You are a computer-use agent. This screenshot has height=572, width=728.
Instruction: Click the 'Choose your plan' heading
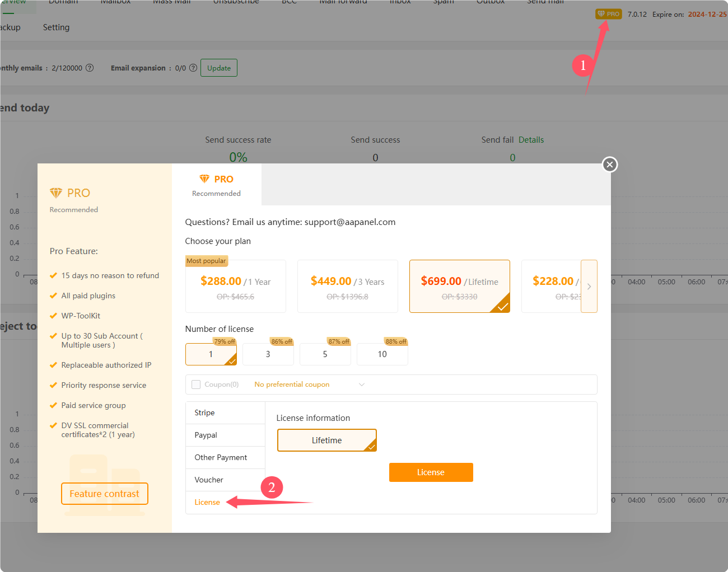[x=218, y=241]
